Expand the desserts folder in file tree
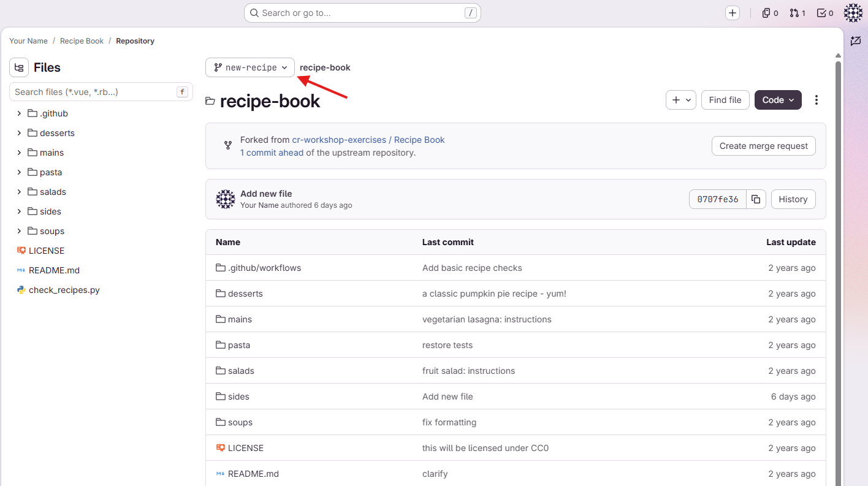This screenshot has height=486, width=868. [x=19, y=133]
